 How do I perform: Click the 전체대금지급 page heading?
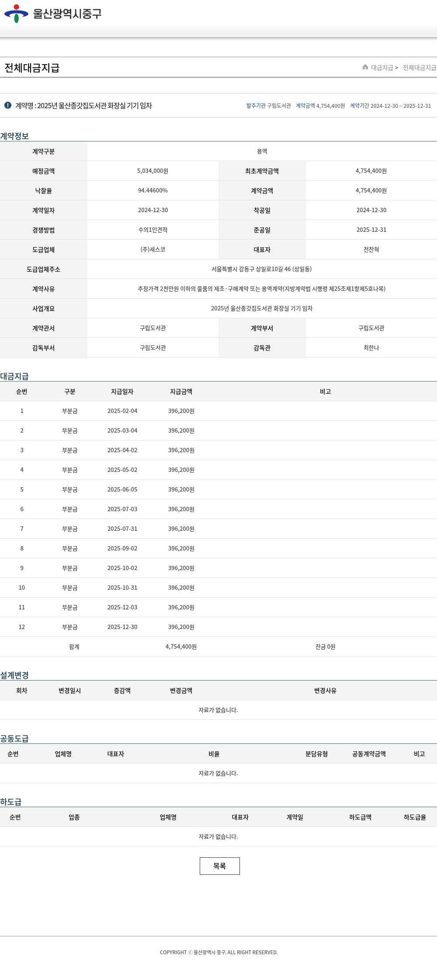(x=32, y=68)
